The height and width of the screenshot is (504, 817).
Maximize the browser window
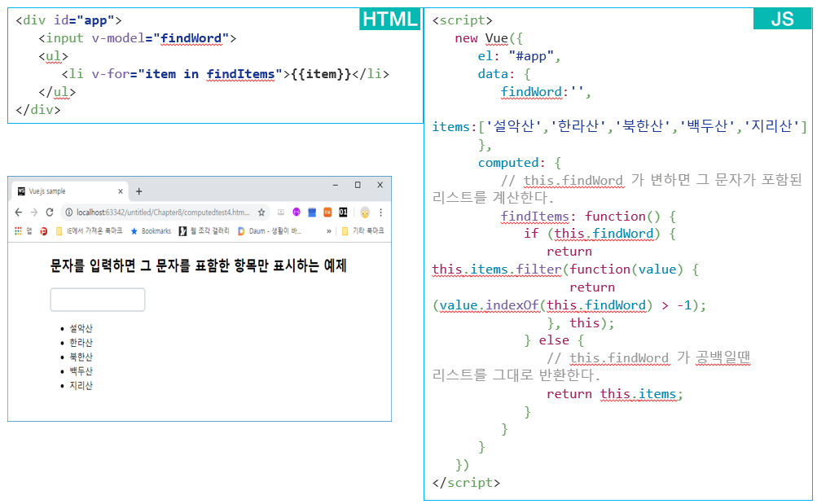358,185
